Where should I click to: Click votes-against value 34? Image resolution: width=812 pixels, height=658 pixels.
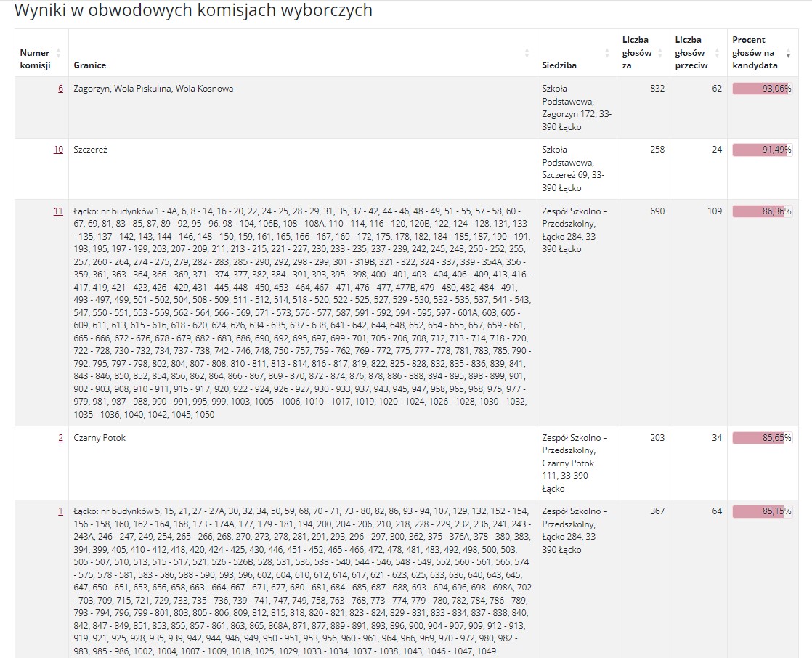[x=717, y=438]
